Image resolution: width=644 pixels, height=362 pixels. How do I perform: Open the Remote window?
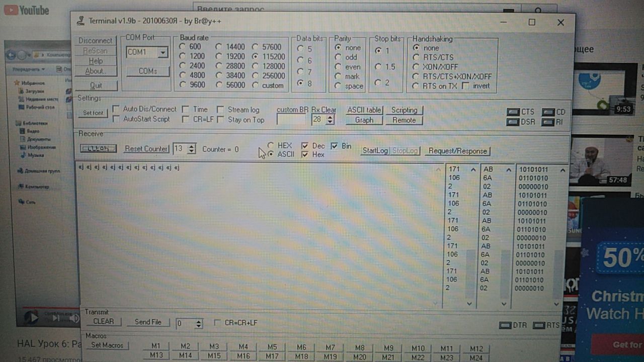[x=404, y=120]
